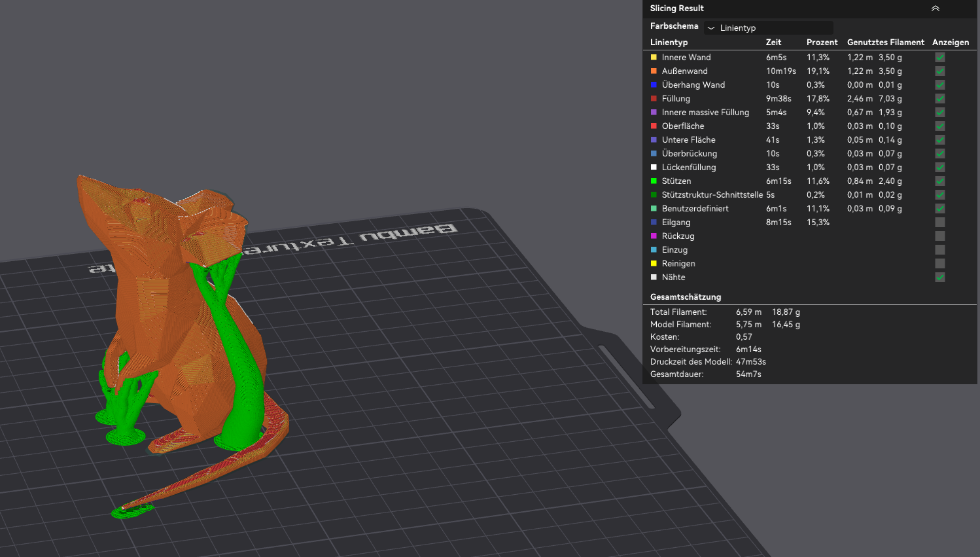Screen dimensions: 980x557
Task: Click the Linientyp column header
Action: point(669,43)
